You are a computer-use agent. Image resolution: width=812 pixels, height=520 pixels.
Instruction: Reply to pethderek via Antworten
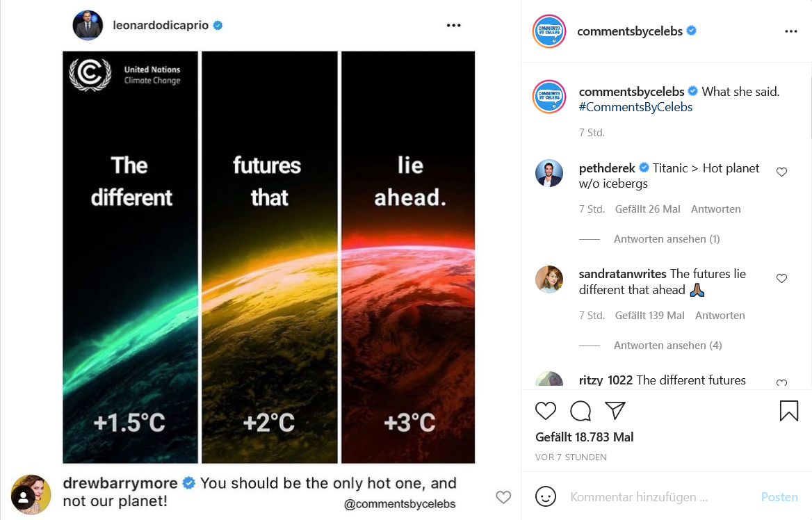[715, 209]
